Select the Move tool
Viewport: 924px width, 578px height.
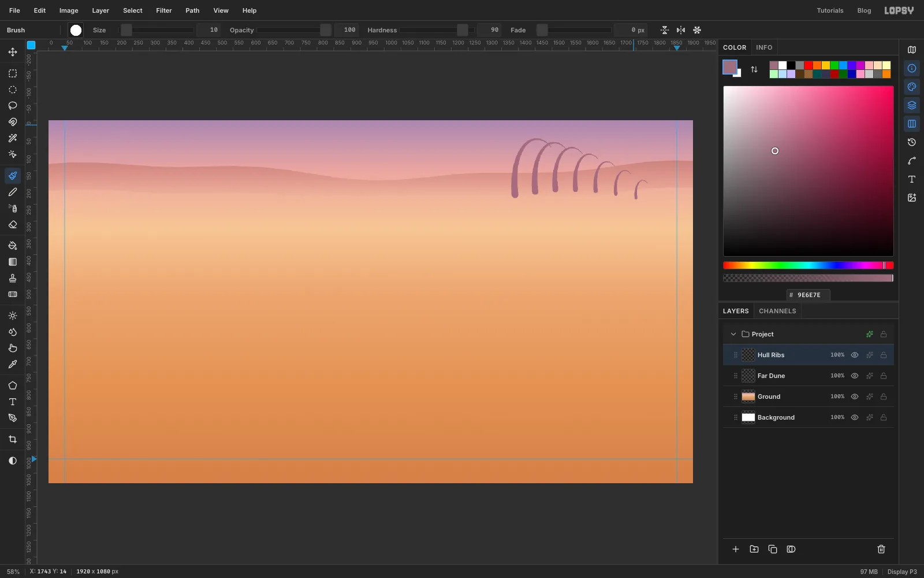(12, 52)
